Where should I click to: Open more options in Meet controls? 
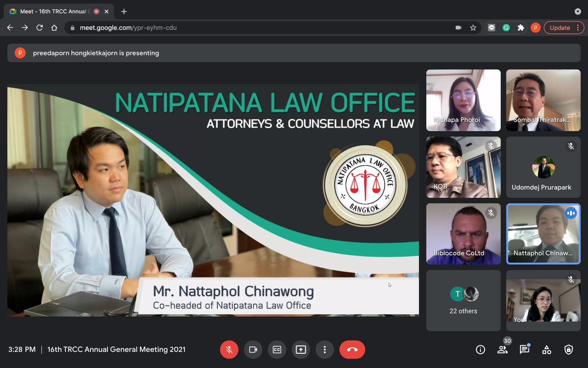[x=324, y=349]
